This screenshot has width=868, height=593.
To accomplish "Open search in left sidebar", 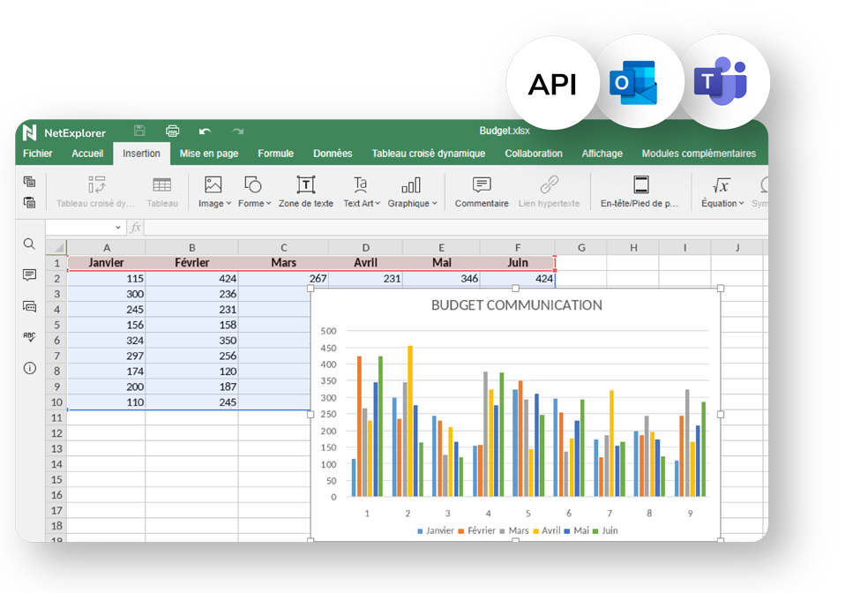I will 29,244.
